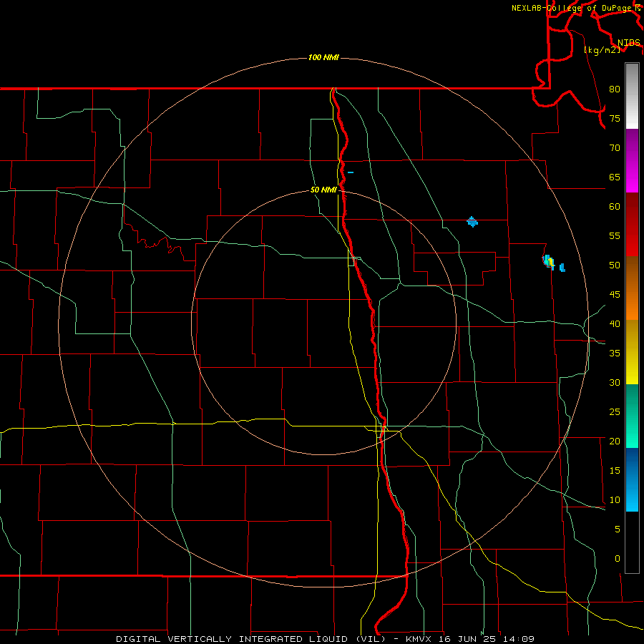Click the tiny cyan echo above the 50 NMI ring

[351, 172]
